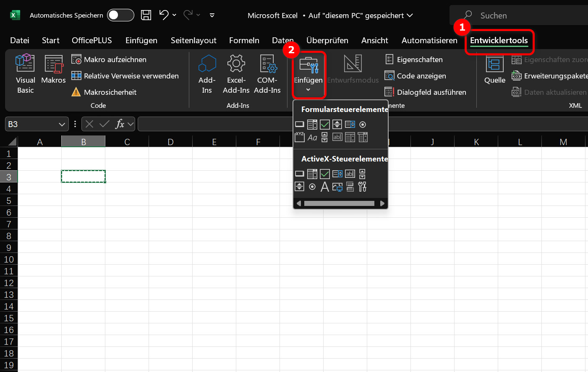The height and width of the screenshot is (372, 588).
Task: Pick the ActiveX Spin Button
Action: 299,187
